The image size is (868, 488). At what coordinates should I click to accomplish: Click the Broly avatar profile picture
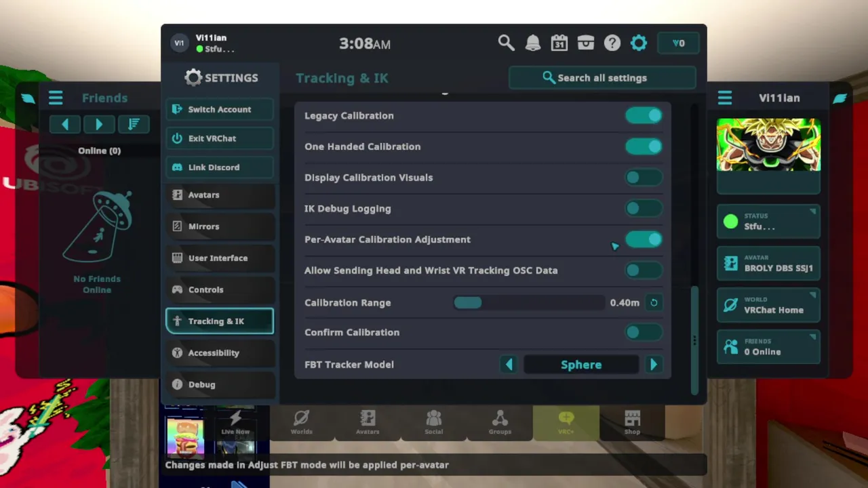[768, 144]
